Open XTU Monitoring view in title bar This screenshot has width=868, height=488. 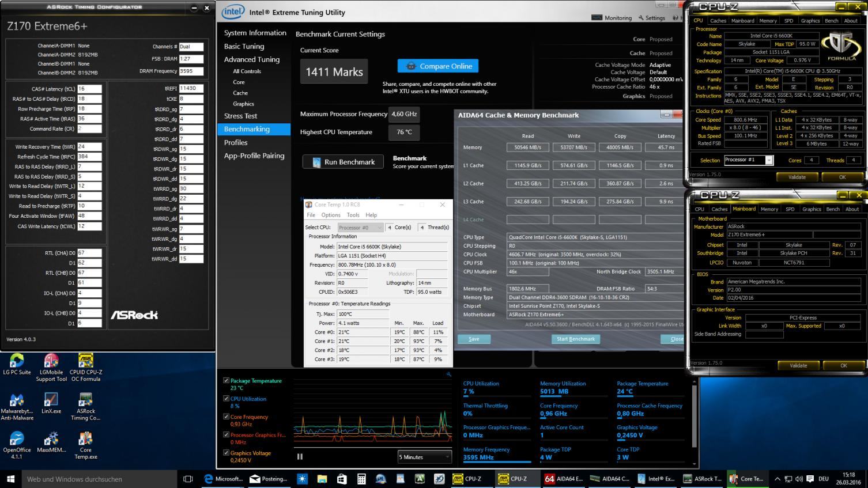click(612, 18)
